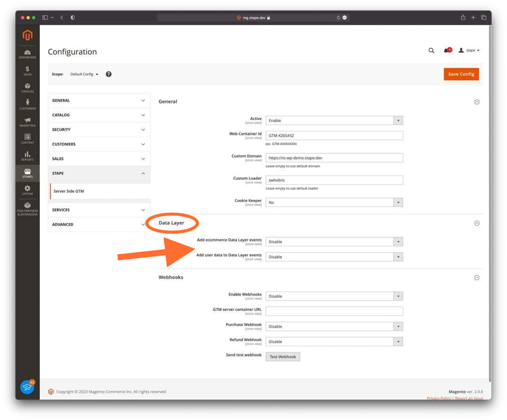Click the mg.stape.dev address bar
Screen dimensions: 507x420
coord(253,18)
